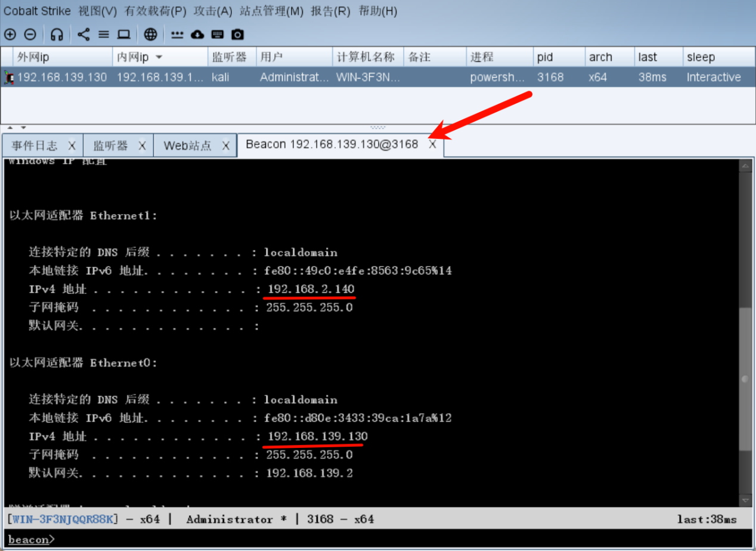Sort by 外网ip column header
This screenshot has width=756, height=551.
tap(63, 57)
